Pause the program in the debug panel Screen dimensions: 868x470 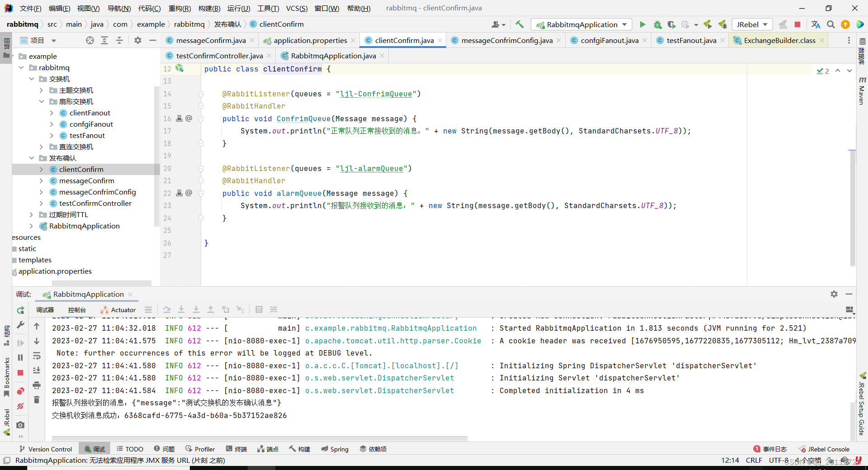(20, 357)
